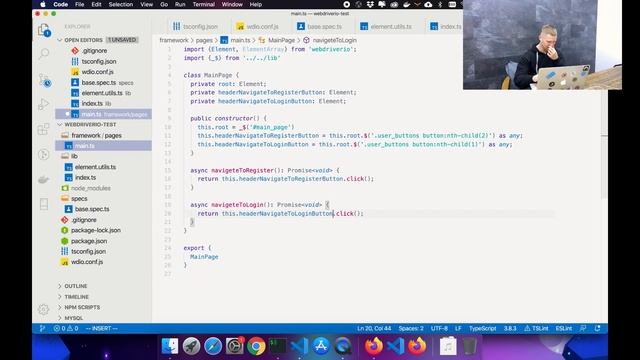640x360 pixels.
Task: Open the Extensions view
Action: point(44,129)
